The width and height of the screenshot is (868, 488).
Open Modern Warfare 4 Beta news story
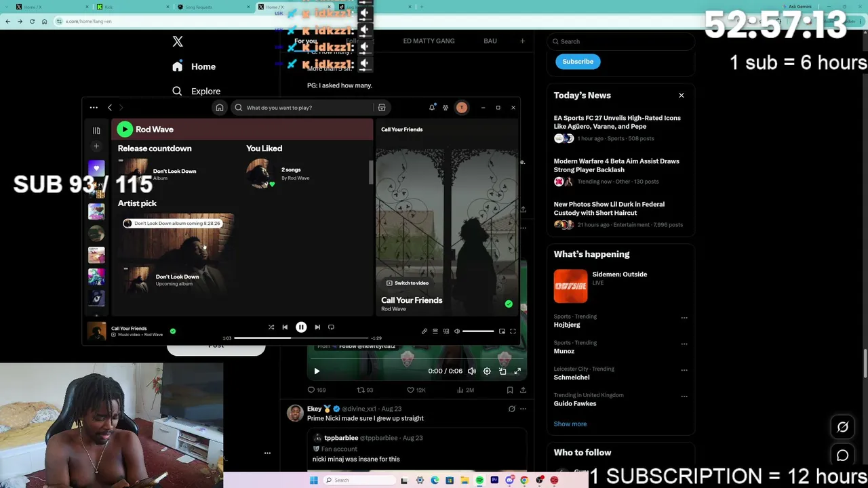click(620, 171)
